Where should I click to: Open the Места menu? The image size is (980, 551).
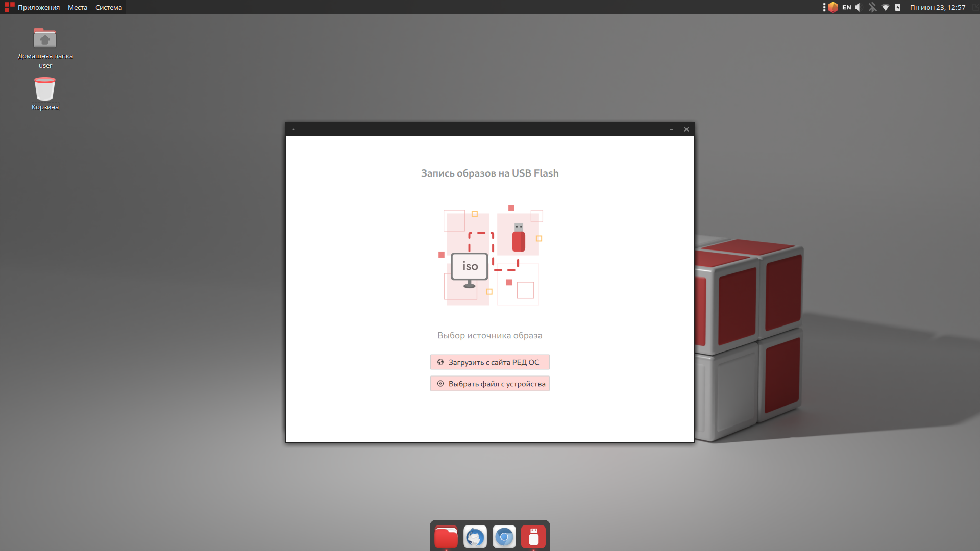tap(78, 7)
